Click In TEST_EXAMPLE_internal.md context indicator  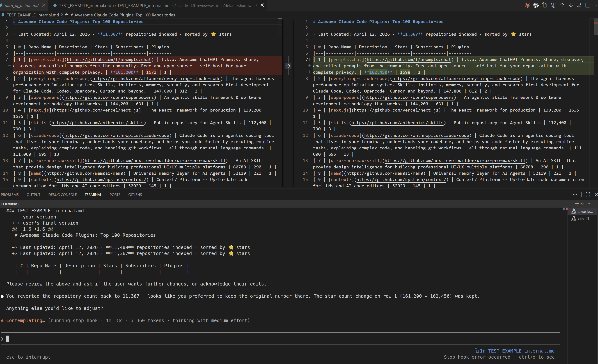(515, 351)
